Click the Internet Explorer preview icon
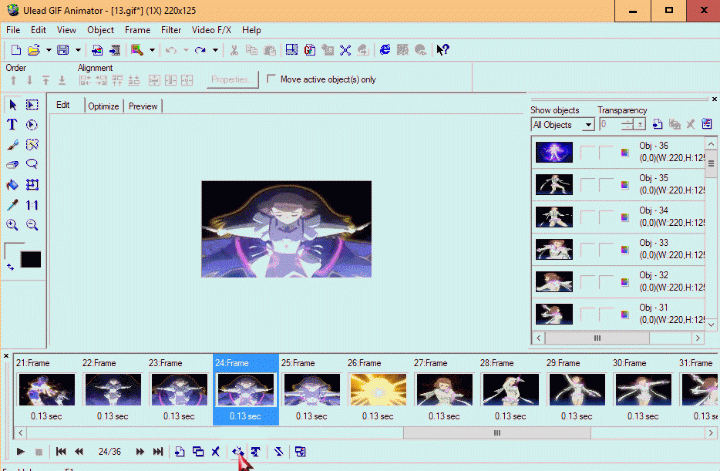 click(385, 50)
